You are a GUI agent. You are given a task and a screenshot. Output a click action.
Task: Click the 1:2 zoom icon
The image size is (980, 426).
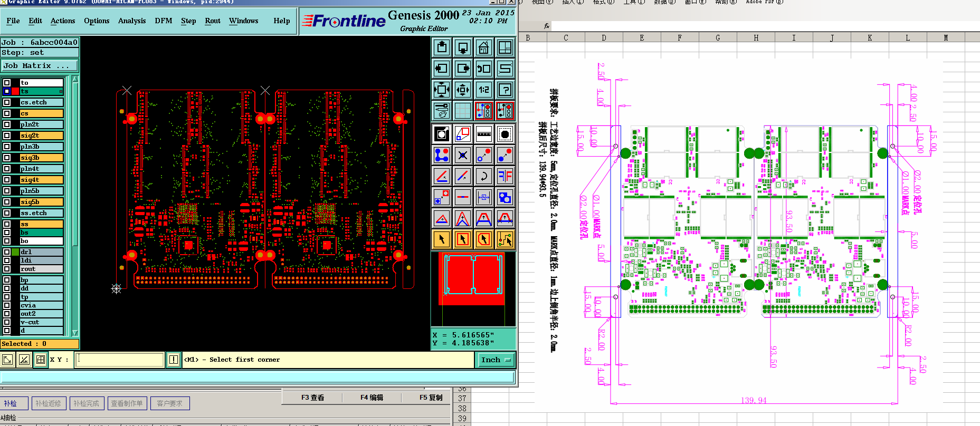pyautogui.click(x=483, y=90)
